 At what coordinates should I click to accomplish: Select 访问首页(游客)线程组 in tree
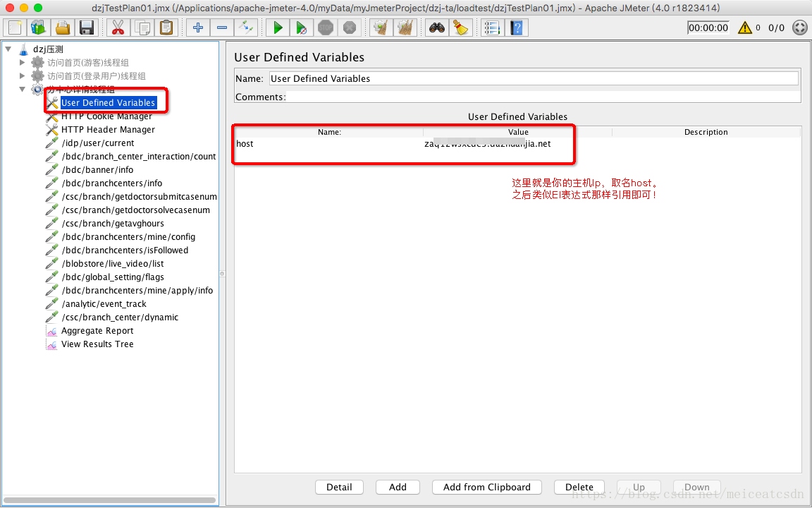88,63
